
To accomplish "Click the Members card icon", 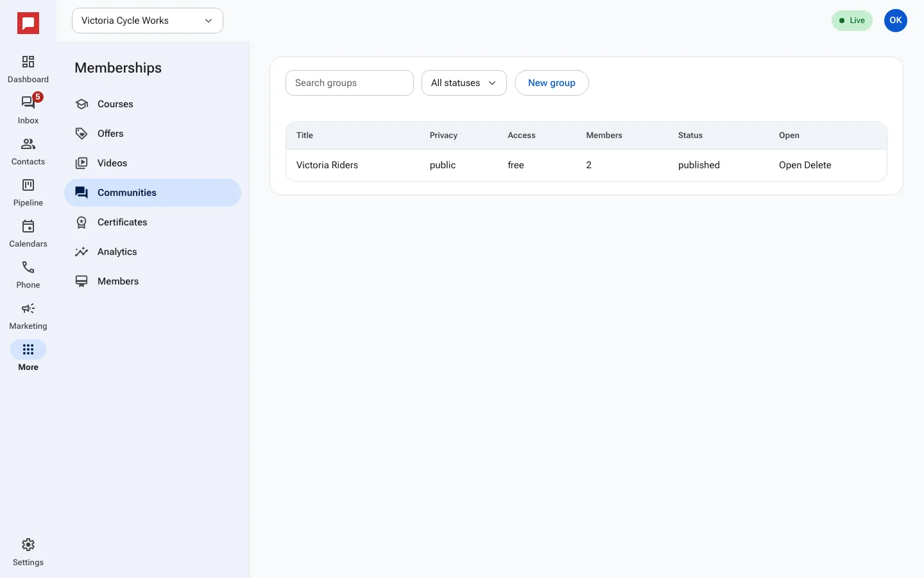I will [81, 281].
